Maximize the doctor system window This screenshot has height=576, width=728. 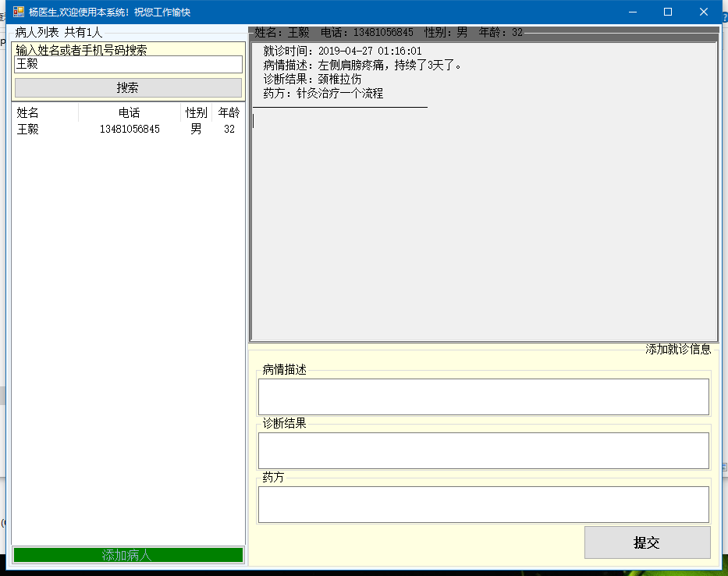[x=668, y=12]
